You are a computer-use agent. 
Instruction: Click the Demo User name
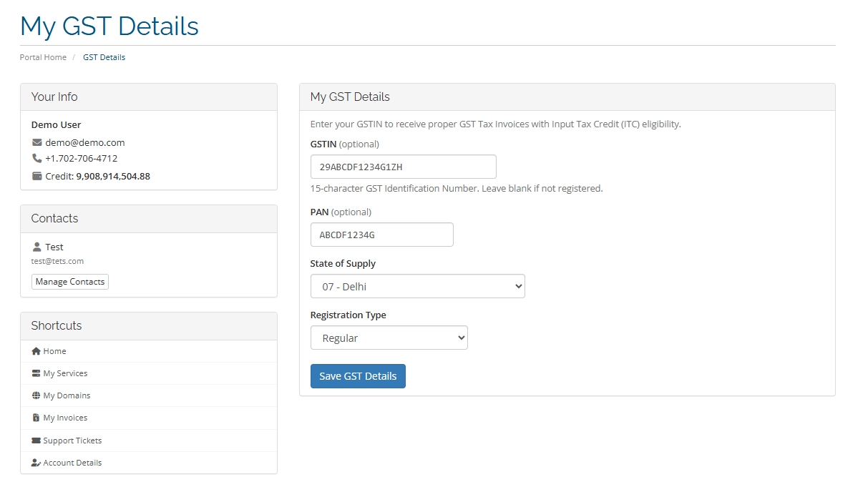[x=57, y=124]
